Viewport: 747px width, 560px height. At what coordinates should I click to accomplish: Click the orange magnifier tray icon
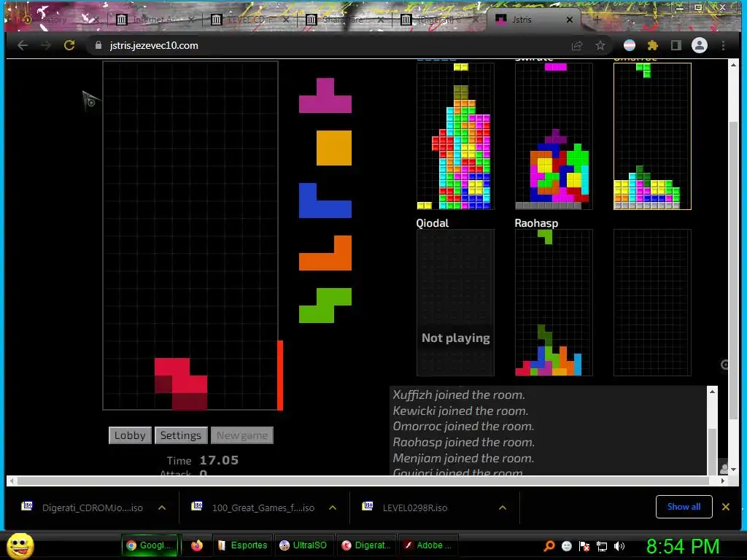549,545
